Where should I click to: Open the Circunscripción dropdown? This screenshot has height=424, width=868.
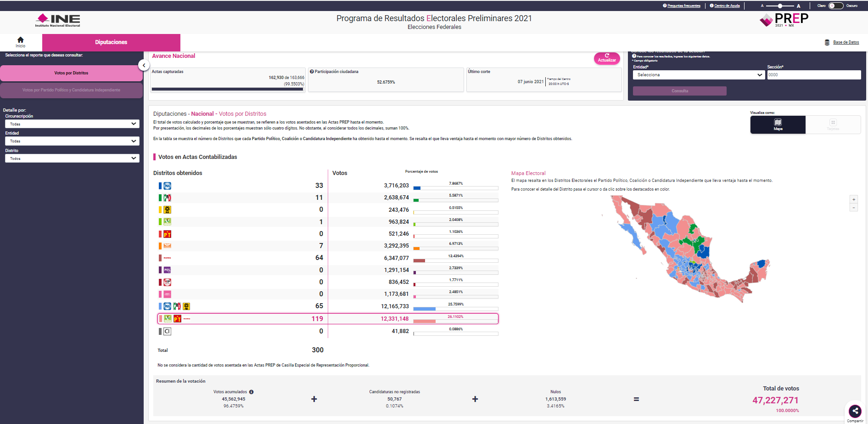[x=72, y=124]
